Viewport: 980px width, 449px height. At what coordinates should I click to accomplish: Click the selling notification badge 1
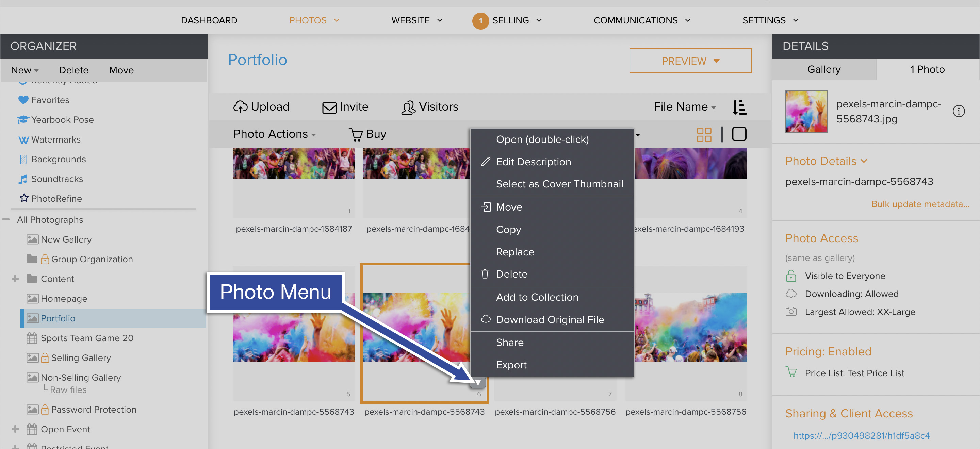click(480, 21)
